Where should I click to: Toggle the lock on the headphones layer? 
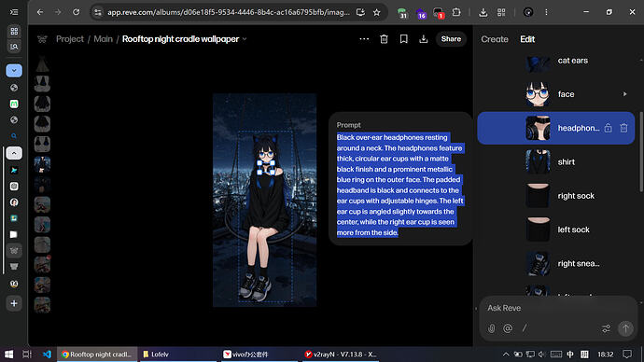pos(608,128)
